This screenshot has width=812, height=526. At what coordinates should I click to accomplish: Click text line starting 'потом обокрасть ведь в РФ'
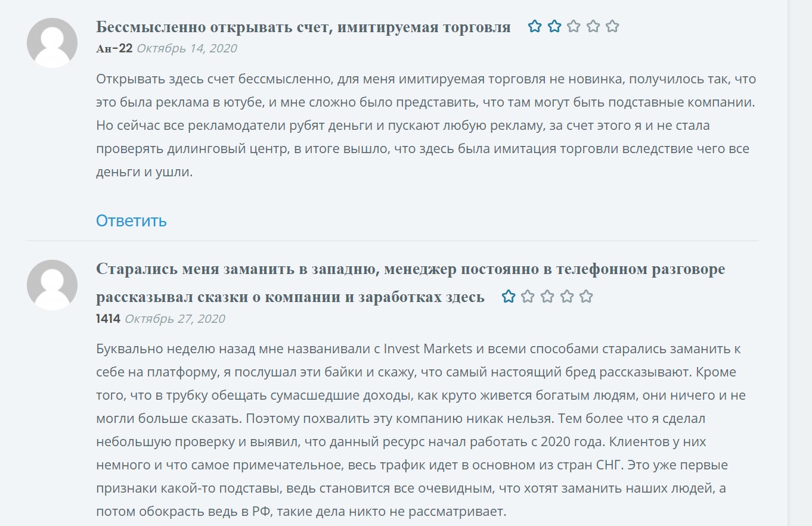pyautogui.click(x=301, y=512)
